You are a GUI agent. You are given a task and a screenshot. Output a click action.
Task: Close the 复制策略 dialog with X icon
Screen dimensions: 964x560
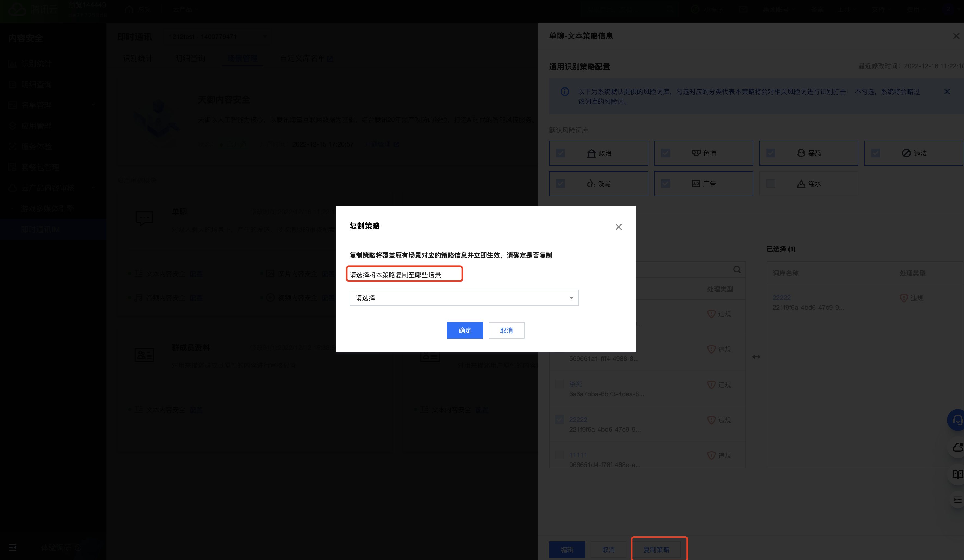(619, 227)
